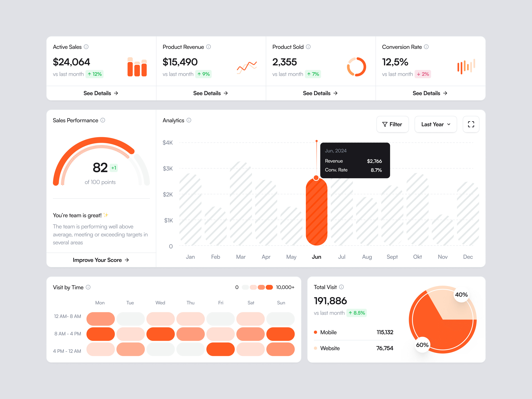This screenshot has width=532, height=399.
Task: Expand See Details for Conversion Rate
Action: [x=430, y=93]
